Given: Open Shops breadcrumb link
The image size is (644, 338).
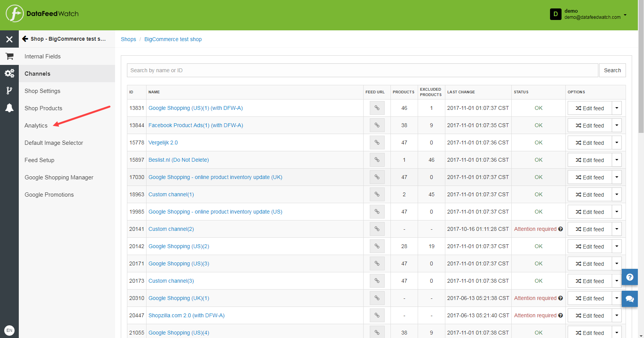Looking at the screenshot, I should point(128,39).
